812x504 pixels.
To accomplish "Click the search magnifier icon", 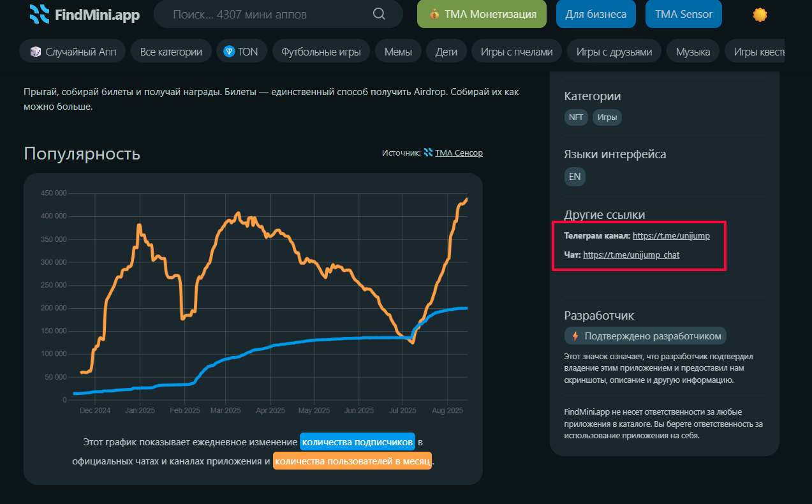I will 379,14.
